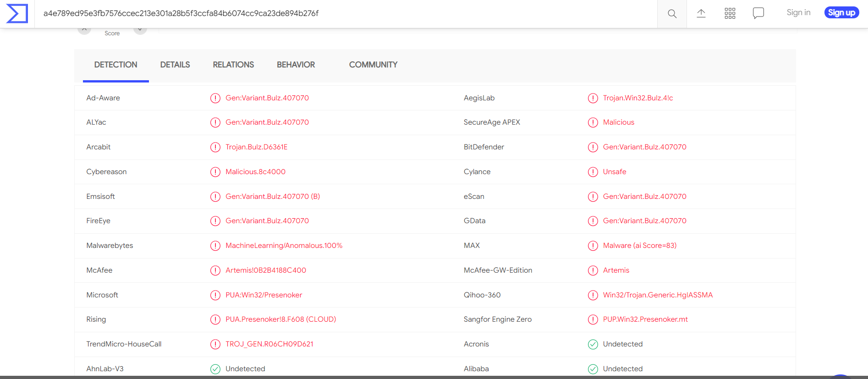The height and width of the screenshot is (379, 868).
Task: Open the apps grid icon
Action: [x=730, y=13]
